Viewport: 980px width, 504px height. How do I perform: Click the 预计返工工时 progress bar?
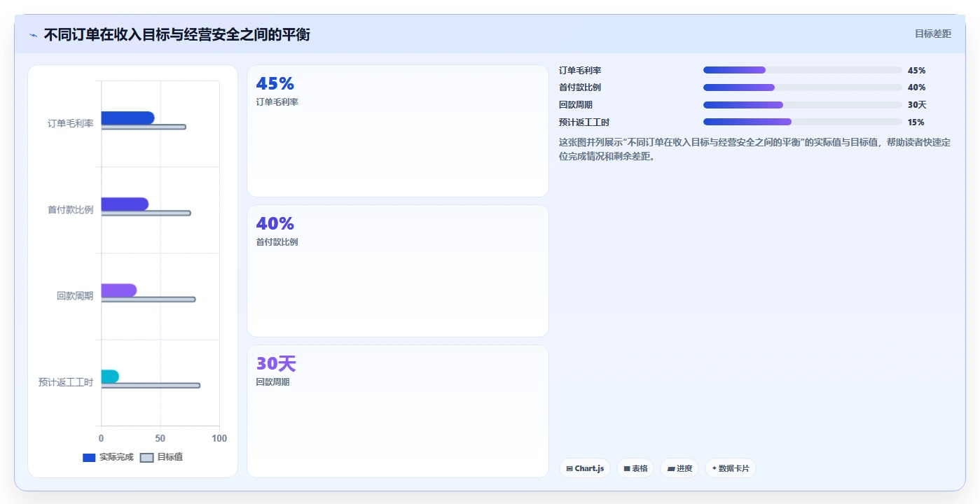click(802, 122)
